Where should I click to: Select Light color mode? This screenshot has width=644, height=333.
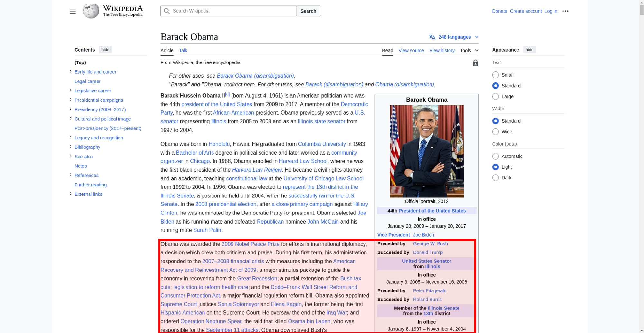[x=496, y=167]
